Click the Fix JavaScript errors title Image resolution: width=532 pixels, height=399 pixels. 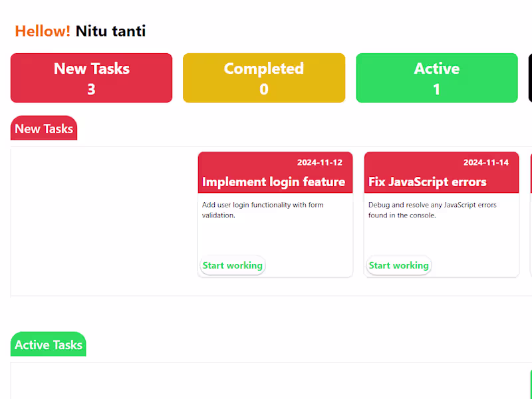pos(428,182)
